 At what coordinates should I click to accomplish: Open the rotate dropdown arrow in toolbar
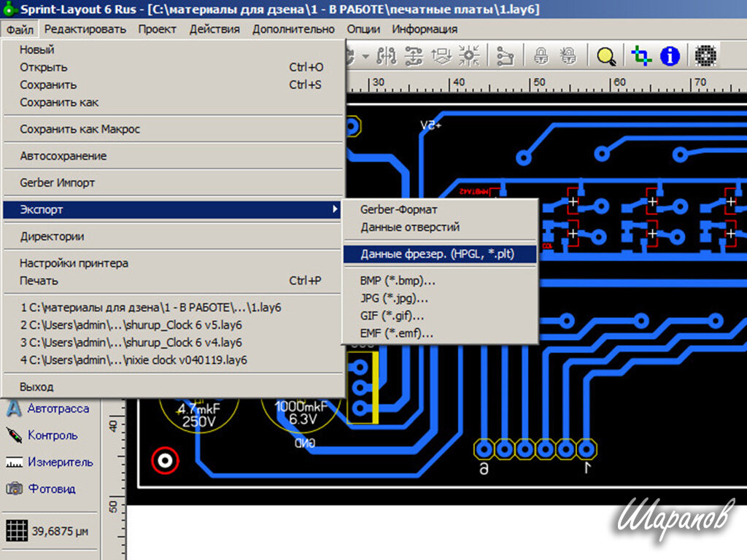click(365, 56)
